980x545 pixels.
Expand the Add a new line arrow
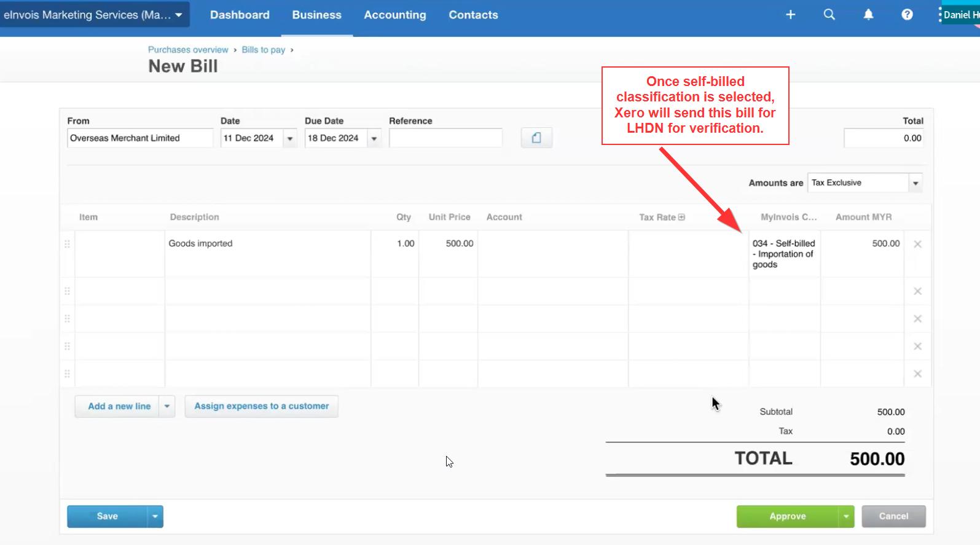coord(167,406)
